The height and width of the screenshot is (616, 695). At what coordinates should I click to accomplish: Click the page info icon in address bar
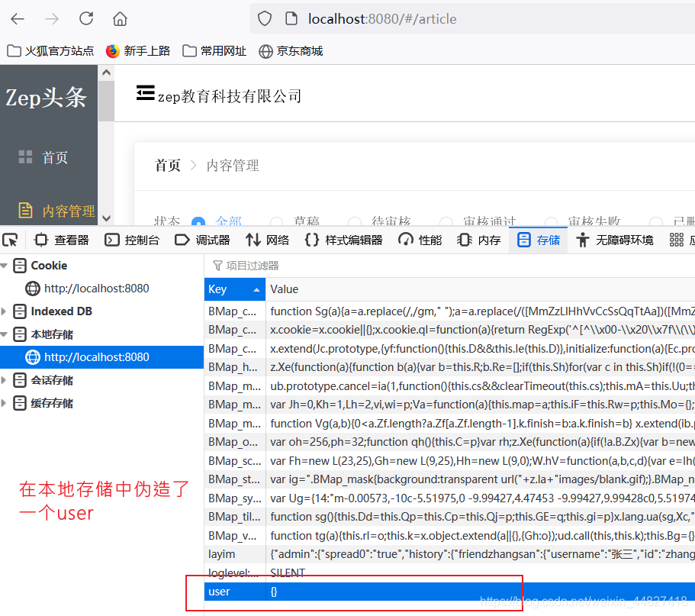(291, 18)
